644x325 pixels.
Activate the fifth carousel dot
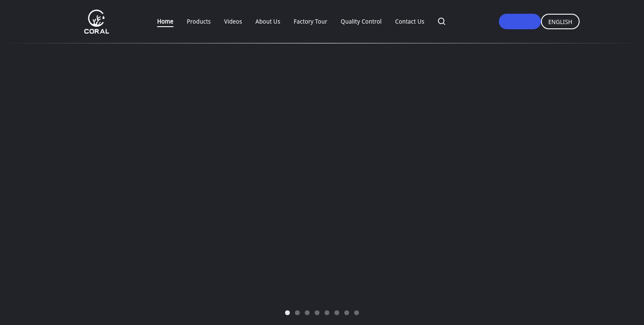(x=327, y=313)
